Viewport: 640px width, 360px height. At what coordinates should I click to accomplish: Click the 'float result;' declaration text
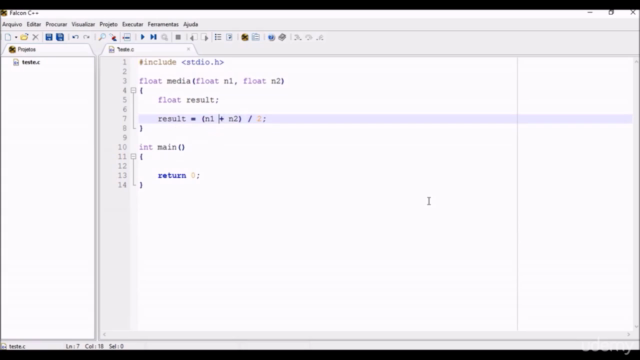[188, 100]
